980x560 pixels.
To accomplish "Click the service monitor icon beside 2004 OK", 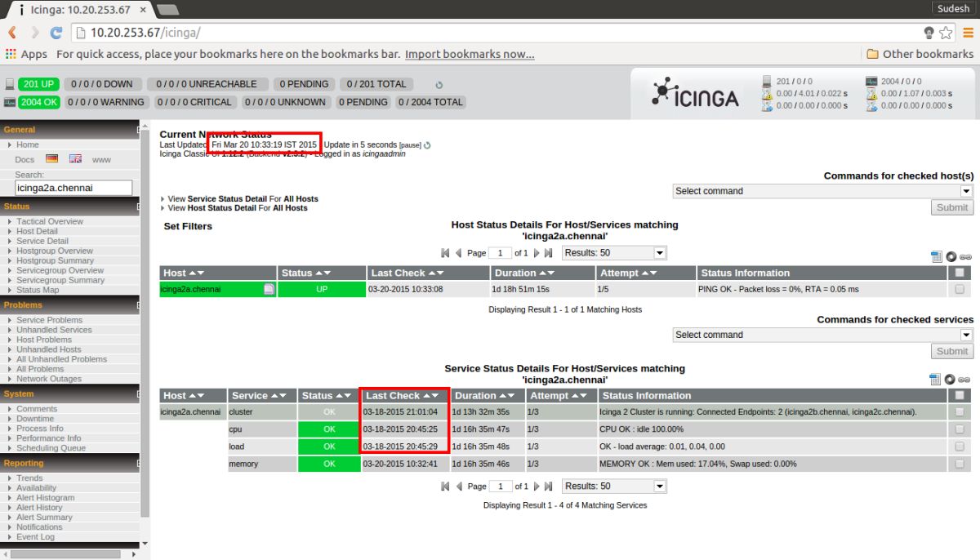I will (10, 102).
